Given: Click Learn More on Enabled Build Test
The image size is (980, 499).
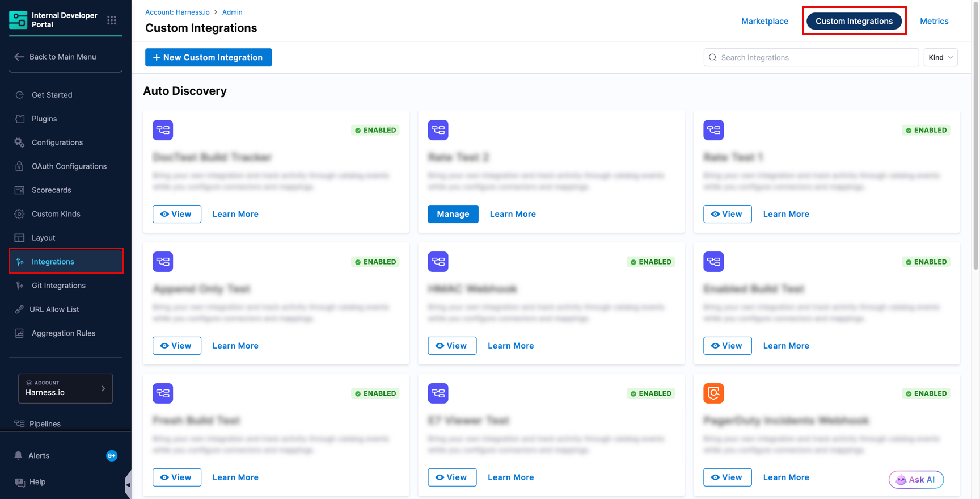Looking at the screenshot, I should [786, 346].
